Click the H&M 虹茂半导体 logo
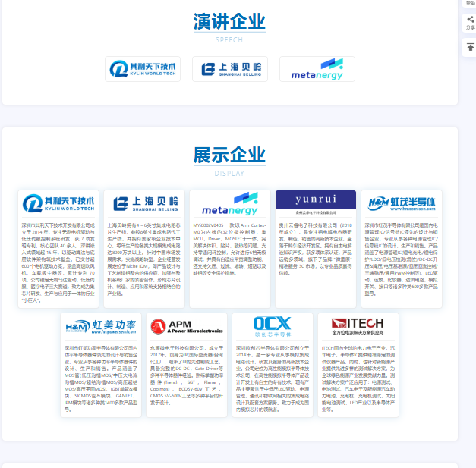The height and width of the screenshot is (468, 476). coord(402,203)
